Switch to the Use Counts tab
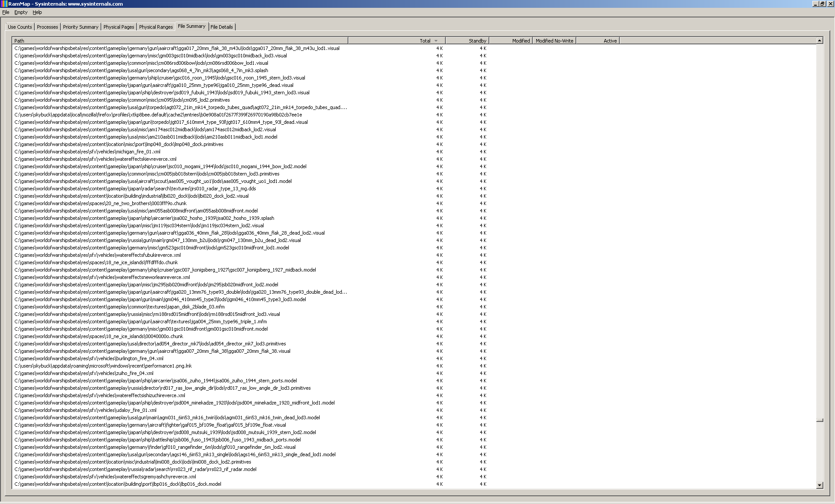This screenshot has width=835, height=504. pyautogui.click(x=20, y=27)
